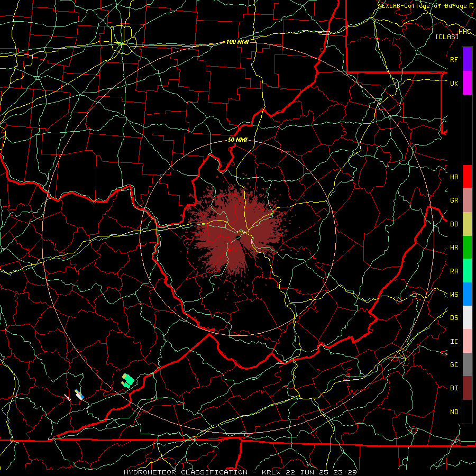
Task: Click the HR legend label text
Action: click(x=454, y=248)
